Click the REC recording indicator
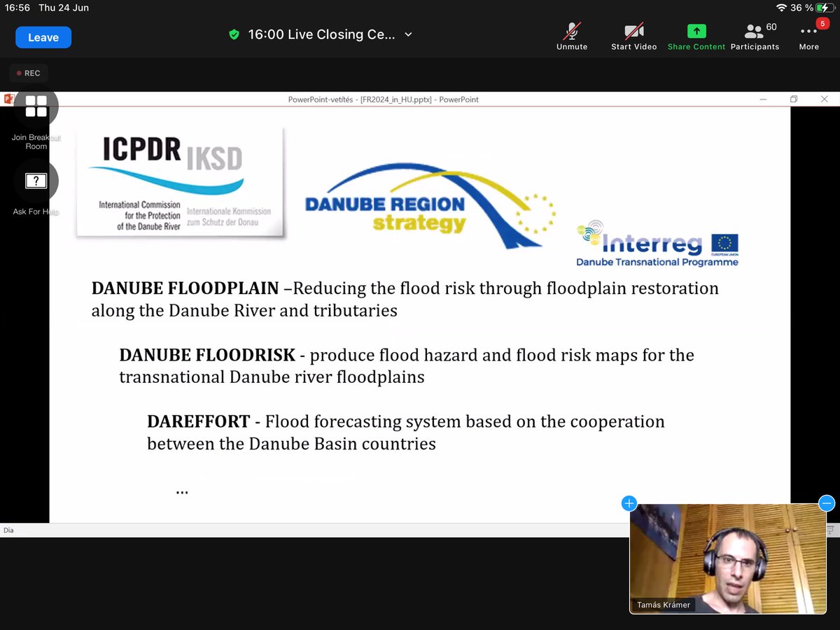The height and width of the screenshot is (630, 840). coord(29,73)
